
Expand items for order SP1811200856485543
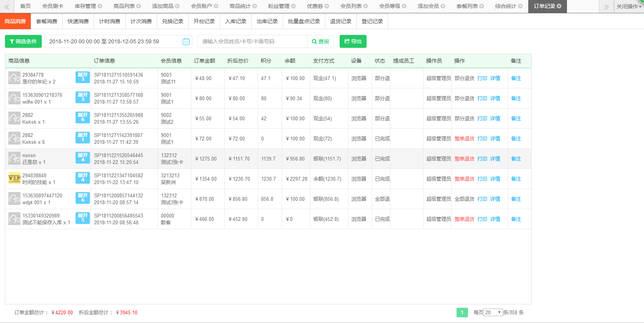click(83, 218)
